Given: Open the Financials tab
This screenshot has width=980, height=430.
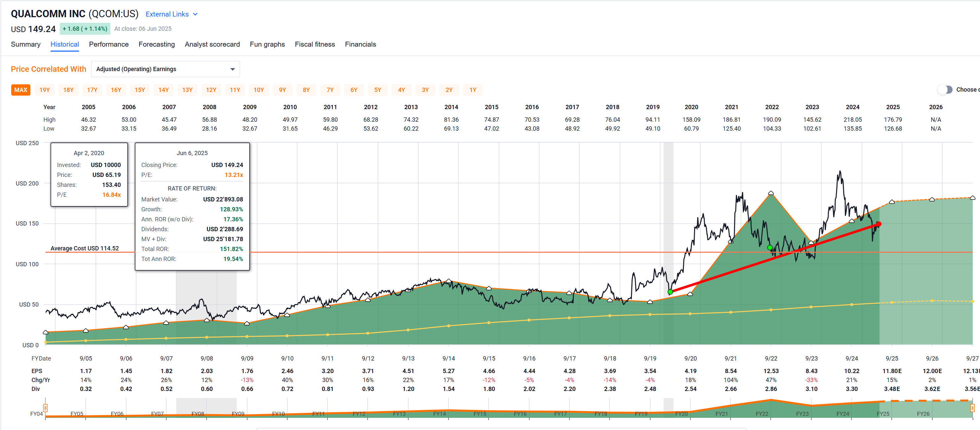Looking at the screenshot, I should coord(361,44).
